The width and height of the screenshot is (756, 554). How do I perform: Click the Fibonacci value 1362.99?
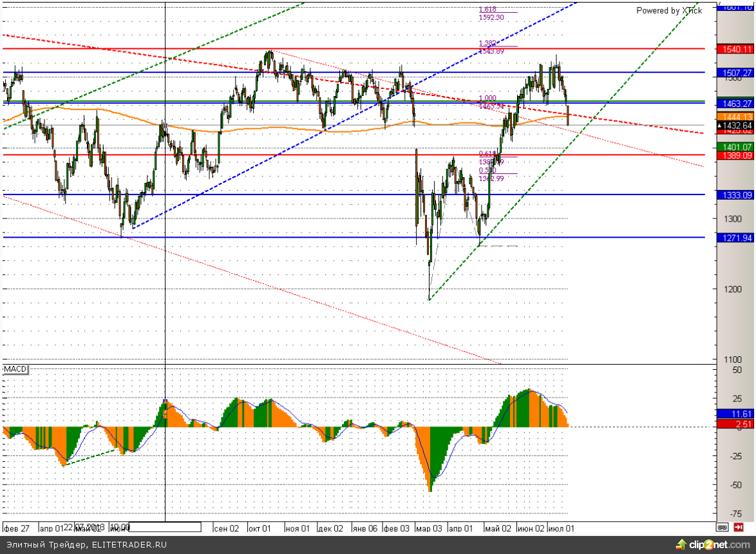491,178
